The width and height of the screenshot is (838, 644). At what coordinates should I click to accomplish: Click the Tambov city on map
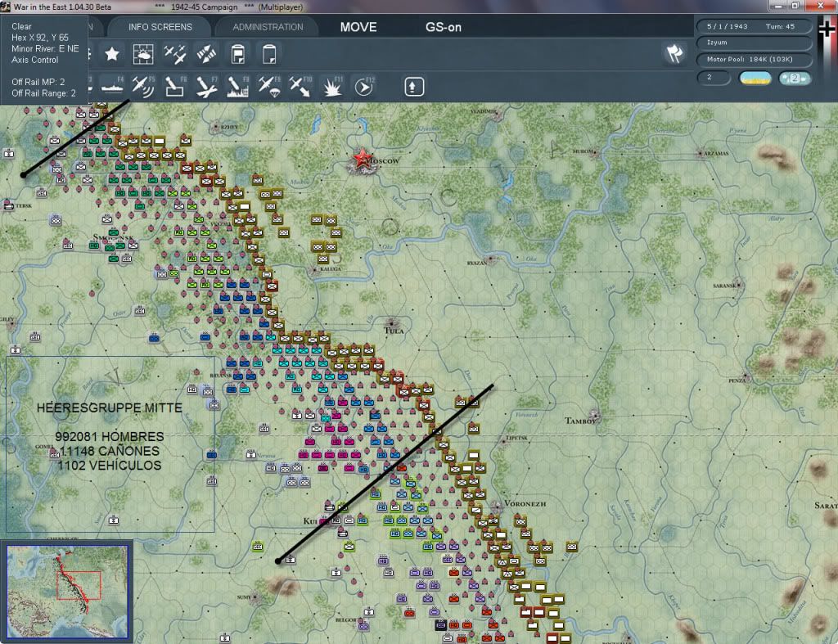[594, 415]
